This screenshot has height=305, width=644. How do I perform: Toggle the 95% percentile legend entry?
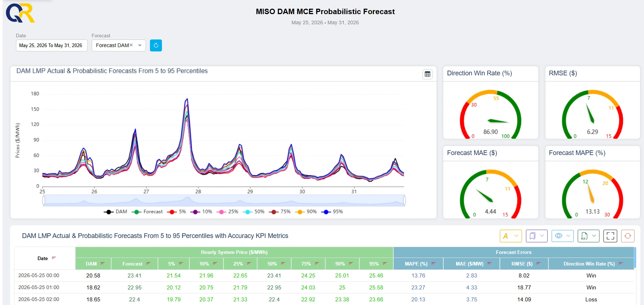click(332, 212)
